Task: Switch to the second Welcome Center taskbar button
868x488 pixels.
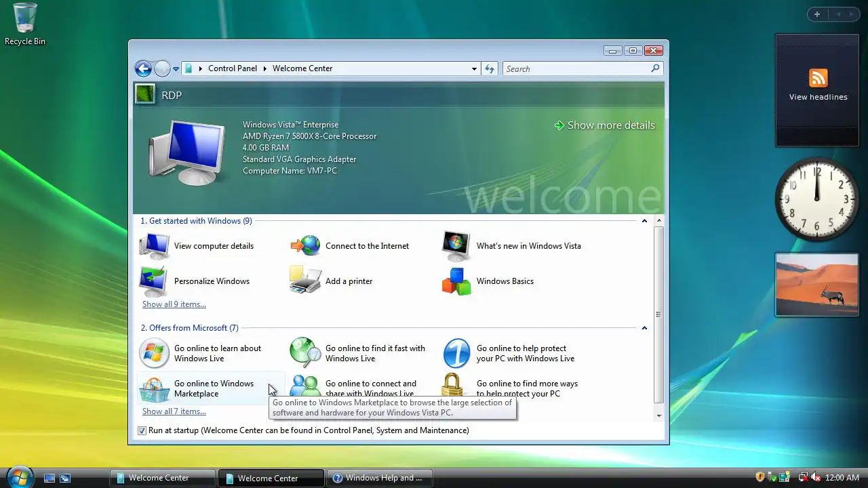Action: click(271, 478)
